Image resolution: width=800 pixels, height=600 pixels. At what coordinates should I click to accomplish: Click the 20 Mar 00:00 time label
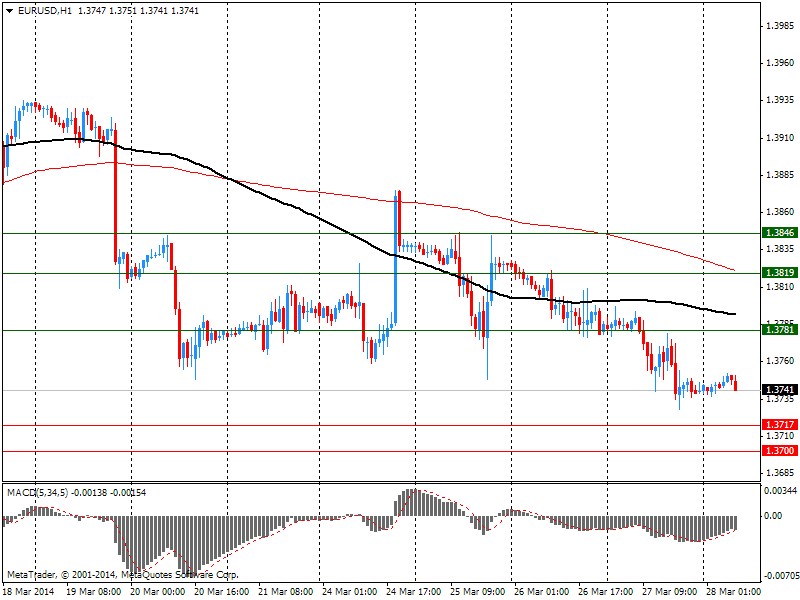click(158, 592)
